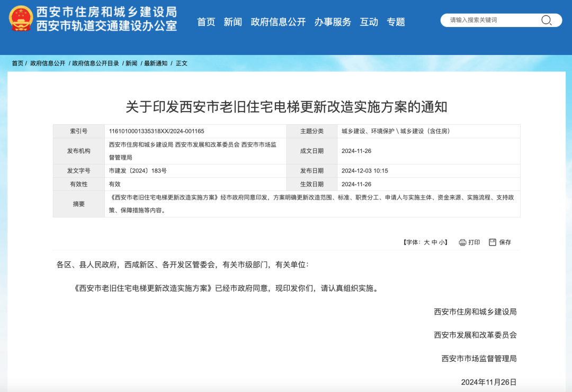Click the article title about 电梯更新改造

[287, 107]
